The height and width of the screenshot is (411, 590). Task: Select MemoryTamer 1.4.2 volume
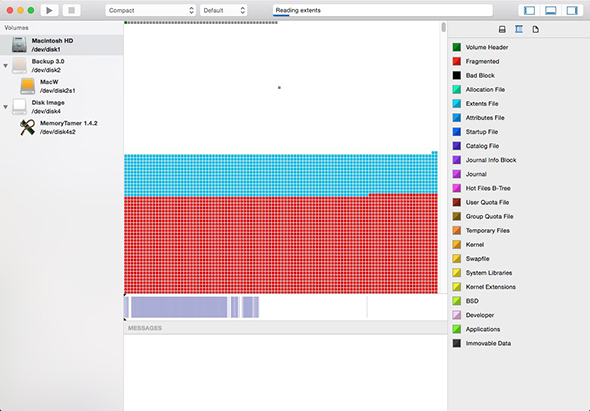pyautogui.click(x=62, y=128)
